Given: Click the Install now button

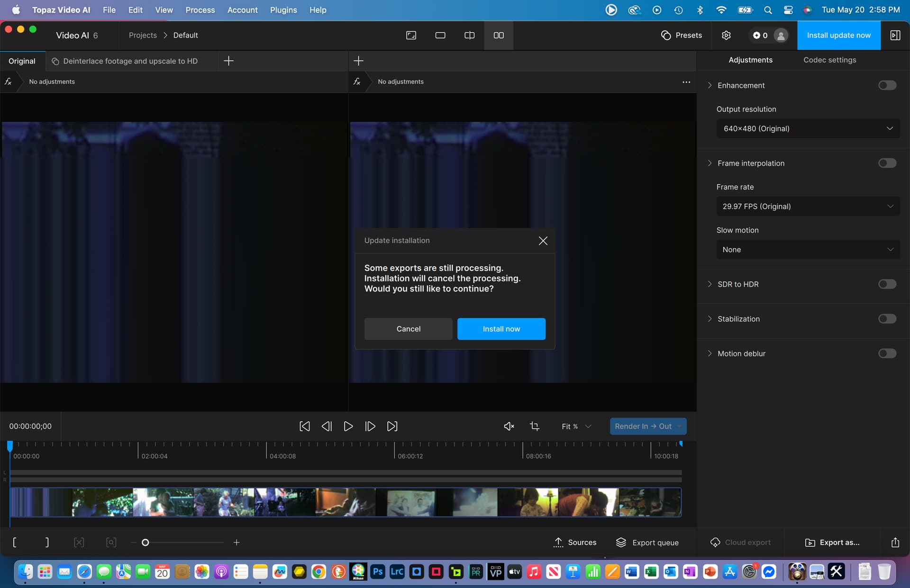Looking at the screenshot, I should click(501, 329).
